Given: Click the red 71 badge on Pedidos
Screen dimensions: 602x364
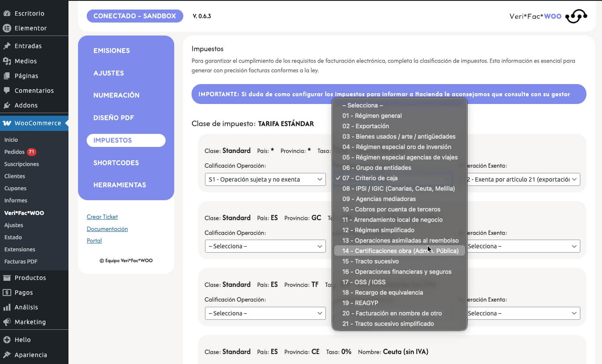Looking at the screenshot, I should point(31,152).
